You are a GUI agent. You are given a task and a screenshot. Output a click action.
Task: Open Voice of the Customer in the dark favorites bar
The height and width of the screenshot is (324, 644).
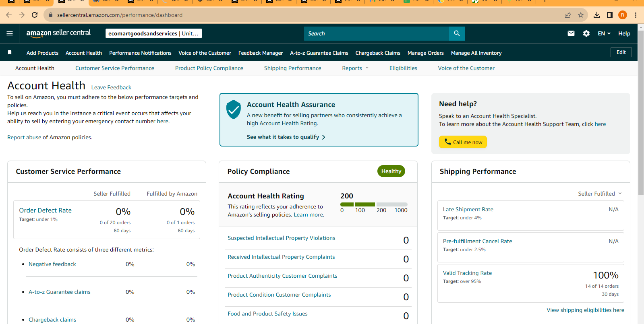click(x=205, y=53)
